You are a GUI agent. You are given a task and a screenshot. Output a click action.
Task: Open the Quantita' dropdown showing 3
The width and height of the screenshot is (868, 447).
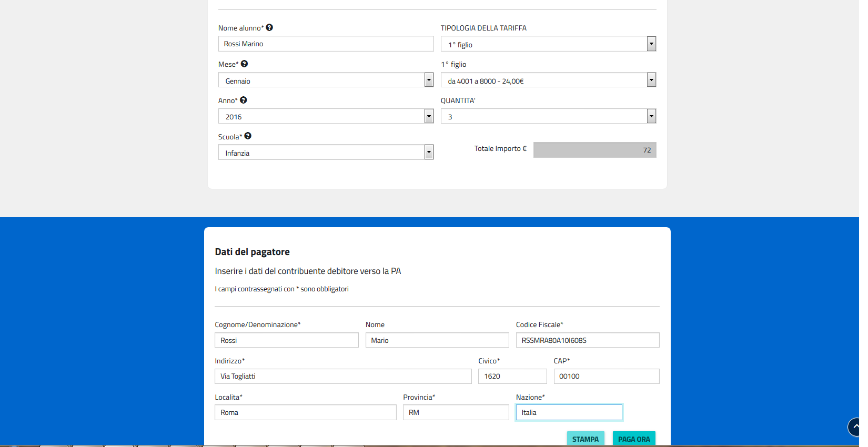pyautogui.click(x=548, y=117)
